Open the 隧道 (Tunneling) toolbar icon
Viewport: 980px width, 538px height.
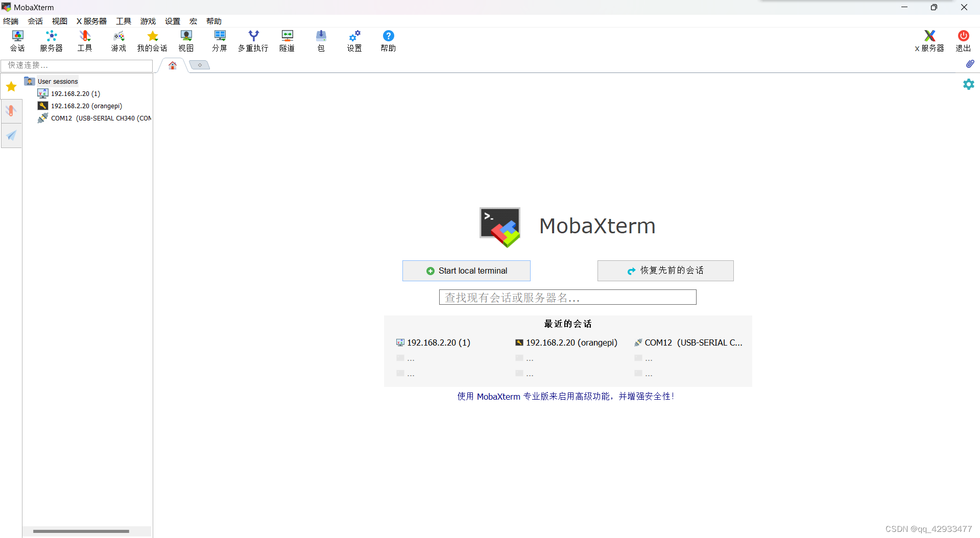click(x=287, y=41)
